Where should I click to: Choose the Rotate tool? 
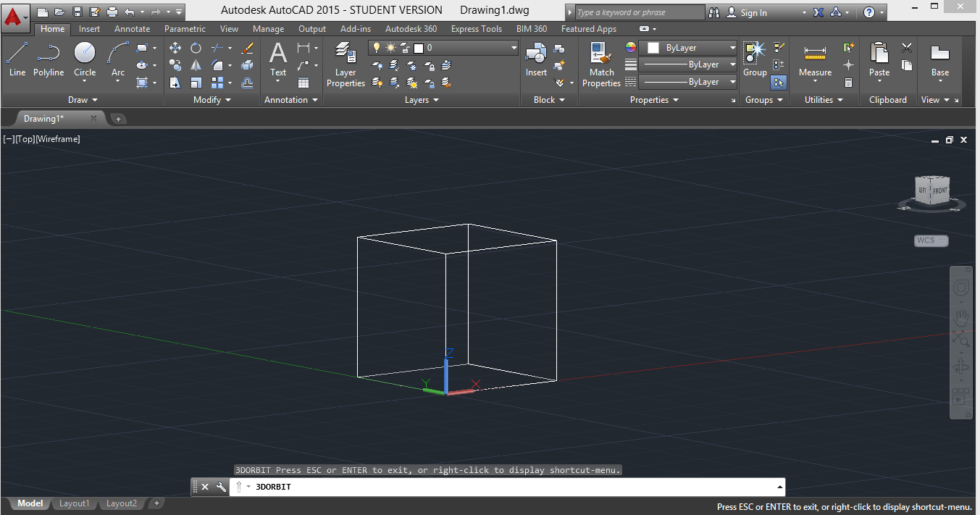point(196,48)
